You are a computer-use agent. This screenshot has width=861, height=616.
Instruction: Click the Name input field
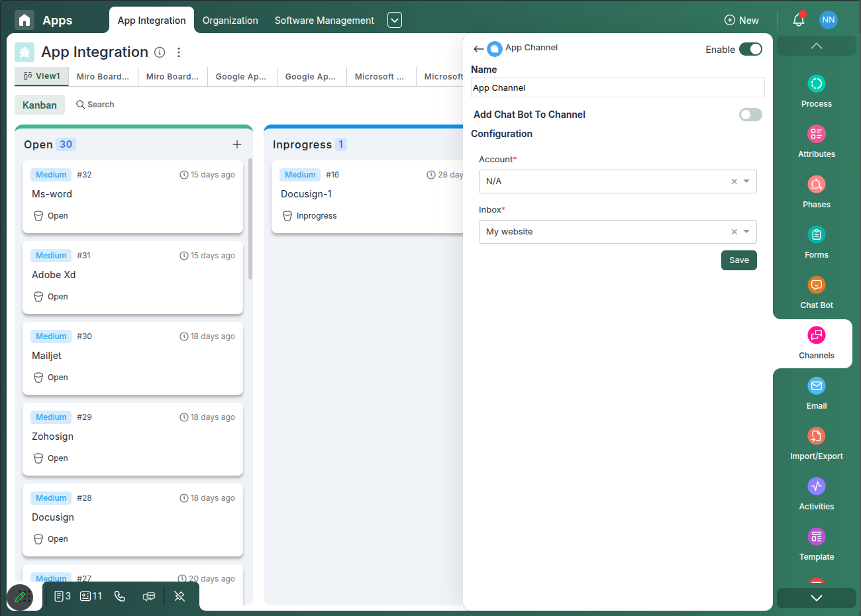pos(617,88)
